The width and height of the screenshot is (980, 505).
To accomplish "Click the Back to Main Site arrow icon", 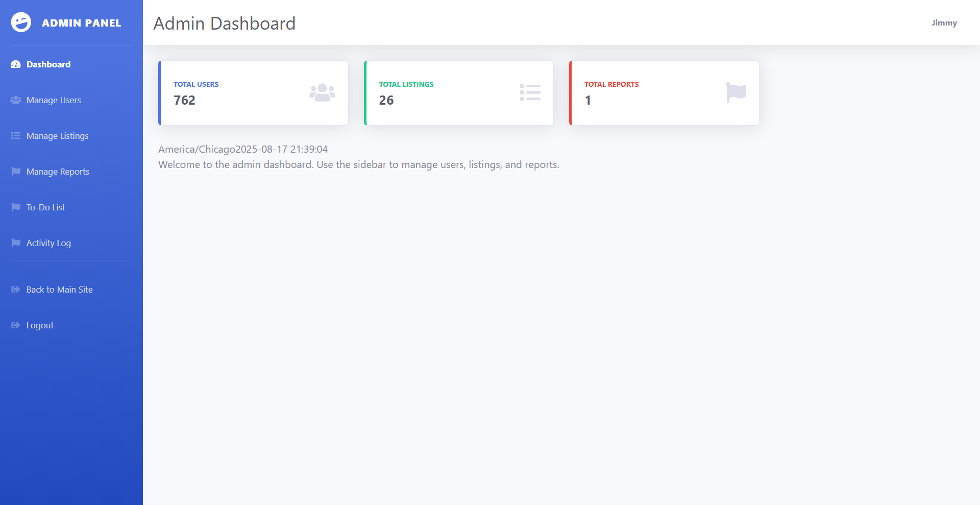I will [15, 289].
